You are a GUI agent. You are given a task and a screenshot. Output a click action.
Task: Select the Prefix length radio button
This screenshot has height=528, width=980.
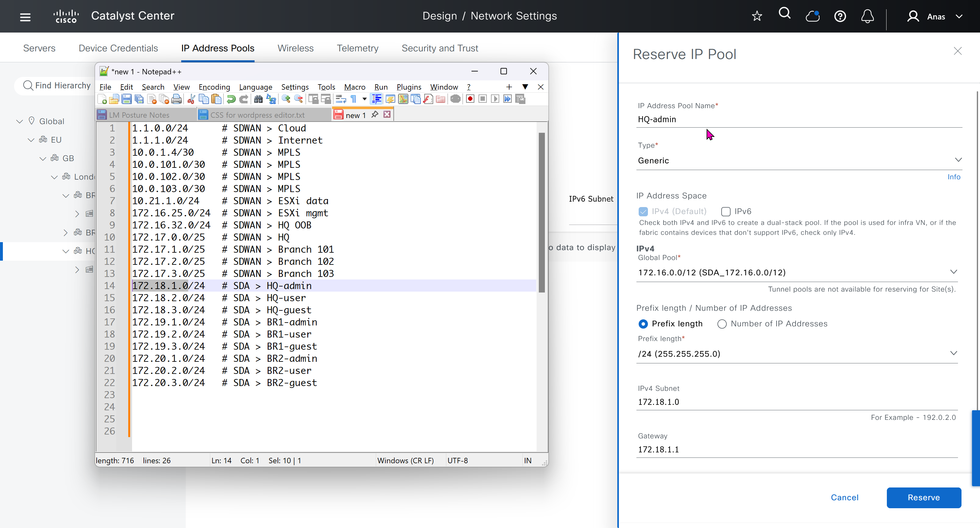pyautogui.click(x=643, y=324)
